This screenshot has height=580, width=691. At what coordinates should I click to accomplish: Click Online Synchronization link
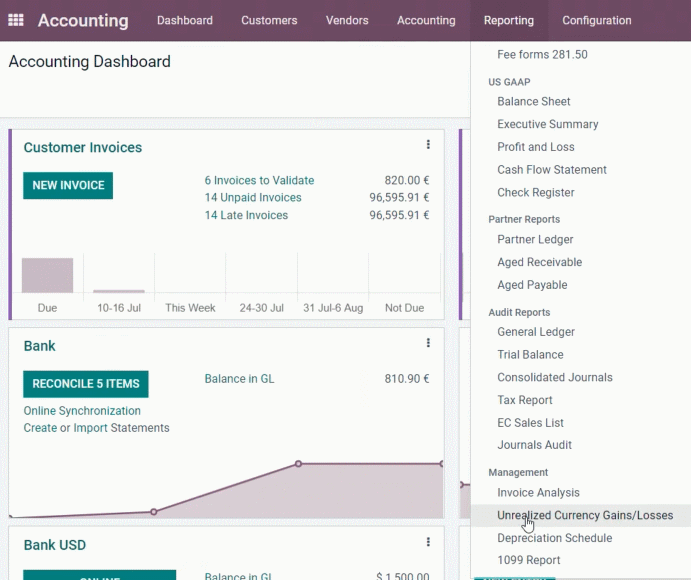click(x=82, y=411)
